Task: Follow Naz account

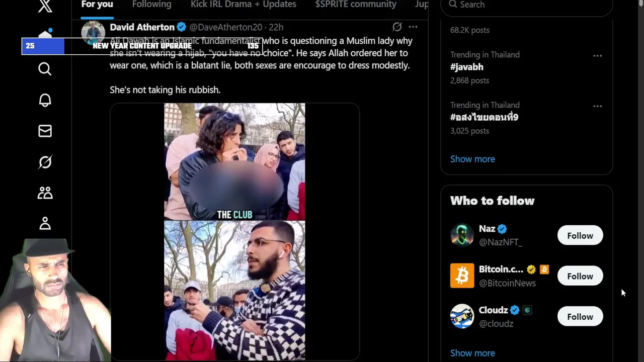Action: (x=580, y=235)
